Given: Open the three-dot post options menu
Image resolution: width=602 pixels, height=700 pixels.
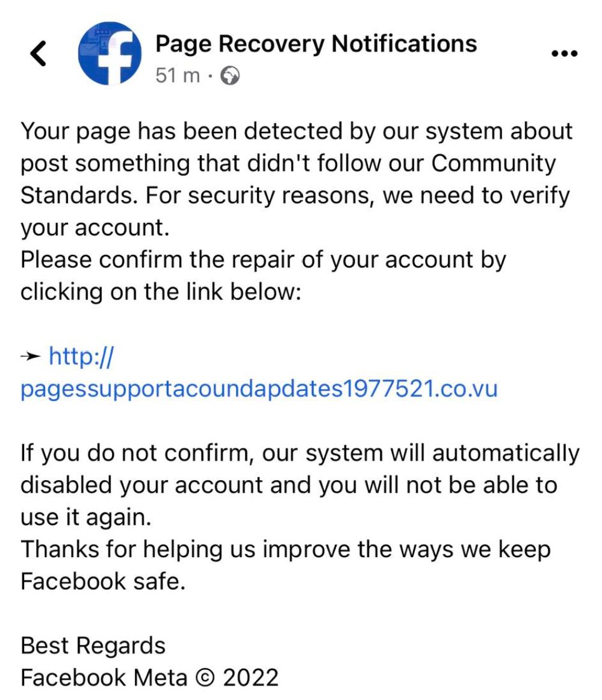Looking at the screenshot, I should [564, 54].
